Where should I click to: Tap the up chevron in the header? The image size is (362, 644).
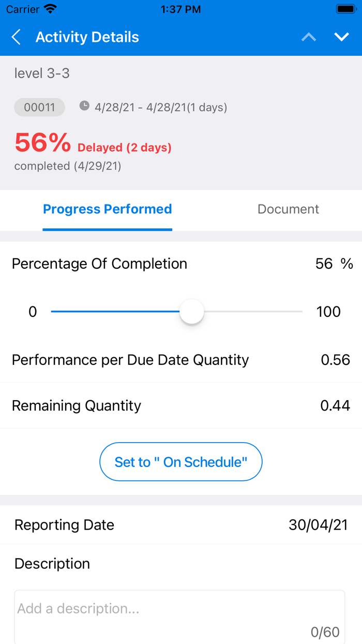(x=308, y=37)
